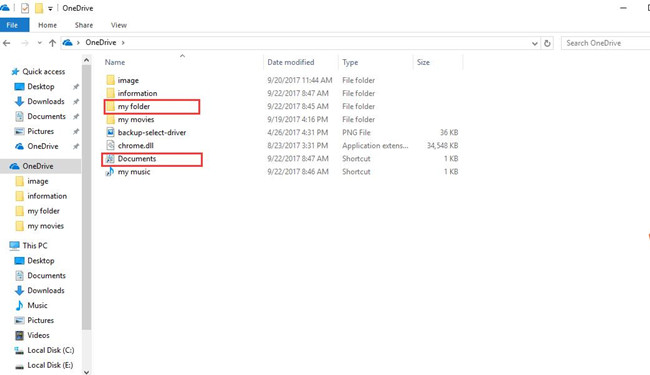
Task: Click the PNG File type cell
Action: click(x=356, y=133)
